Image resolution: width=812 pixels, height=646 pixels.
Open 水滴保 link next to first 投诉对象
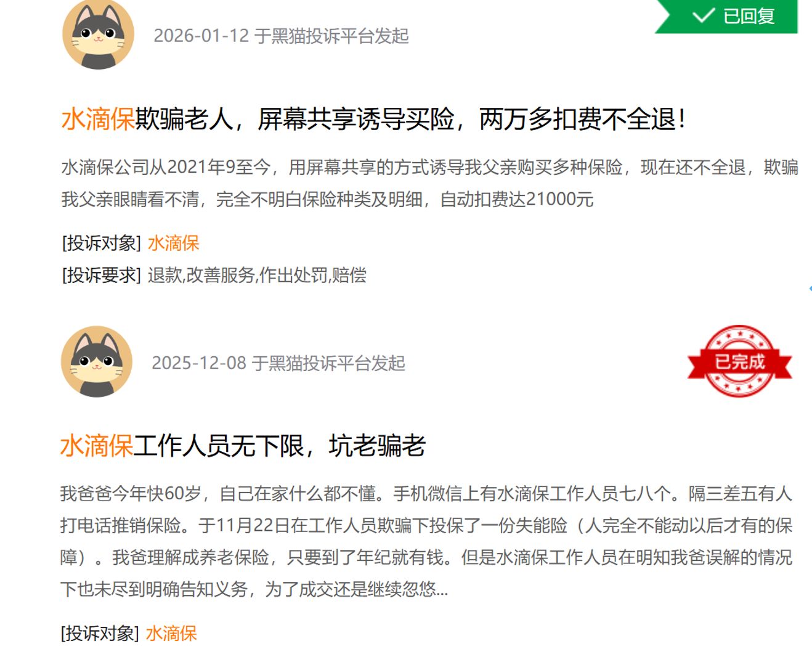174,243
